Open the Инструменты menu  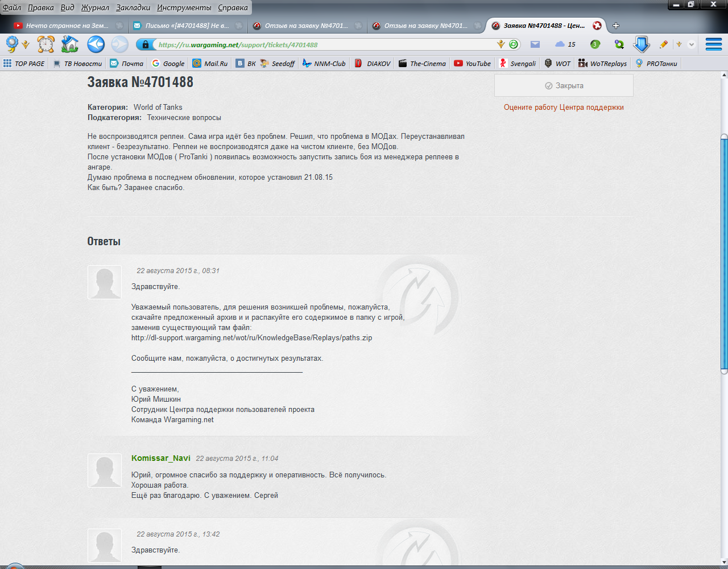click(x=184, y=7)
